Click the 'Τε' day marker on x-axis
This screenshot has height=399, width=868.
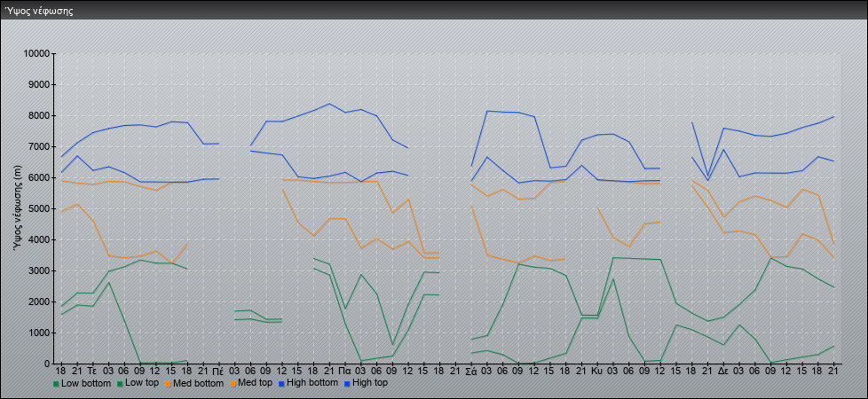pos(92,370)
